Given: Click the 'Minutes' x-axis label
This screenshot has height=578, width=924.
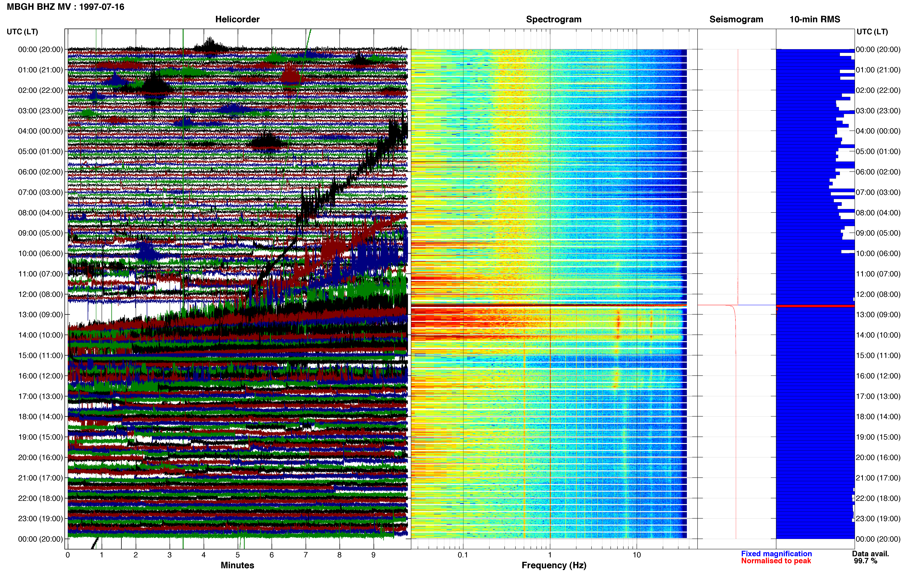Looking at the screenshot, I should click(237, 565).
